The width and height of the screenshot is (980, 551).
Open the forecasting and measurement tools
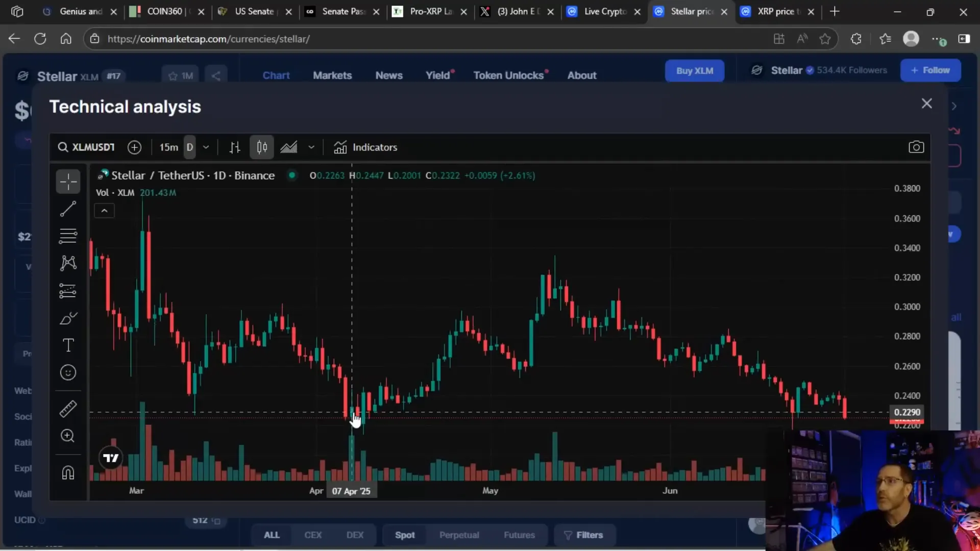point(68,291)
